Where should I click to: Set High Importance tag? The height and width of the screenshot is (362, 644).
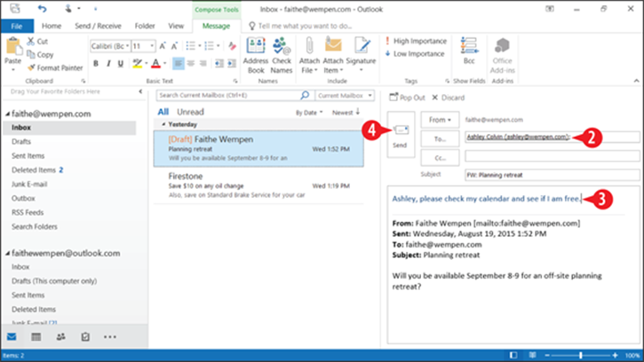click(x=416, y=41)
